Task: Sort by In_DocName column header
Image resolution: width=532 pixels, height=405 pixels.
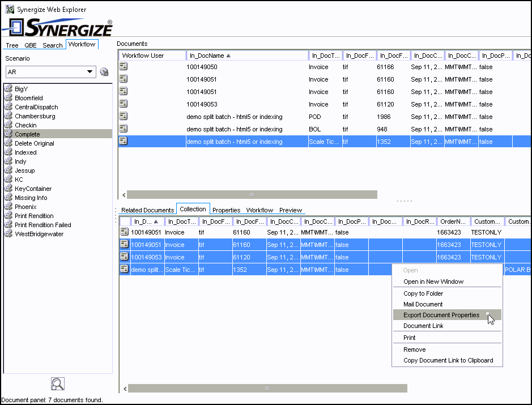Action: [247, 56]
